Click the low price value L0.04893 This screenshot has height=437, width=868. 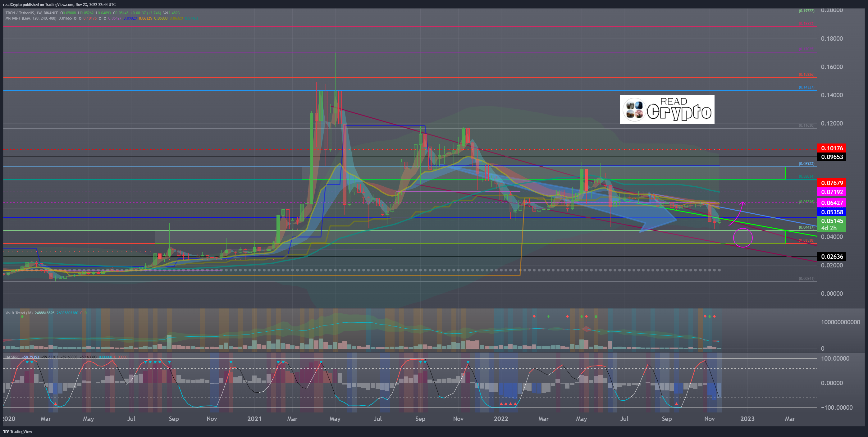[103, 13]
